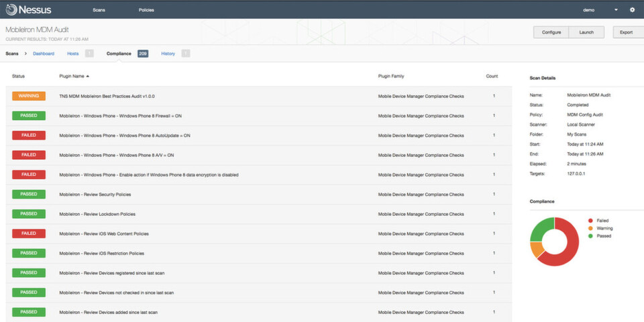This screenshot has width=644, height=322.
Task: Click the MobileIron MDM Audit title
Action: coord(37,30)
